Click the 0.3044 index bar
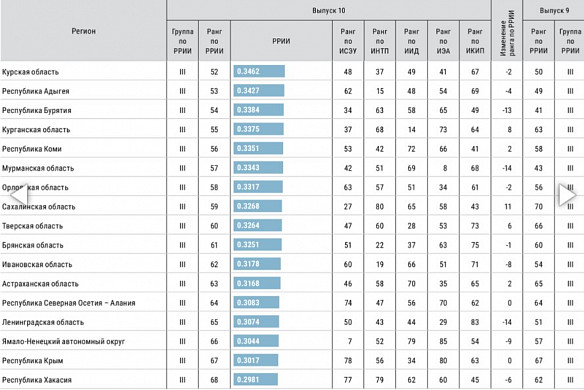The width and height of the screenshot is (584, 390). click(x=256, y=341)
